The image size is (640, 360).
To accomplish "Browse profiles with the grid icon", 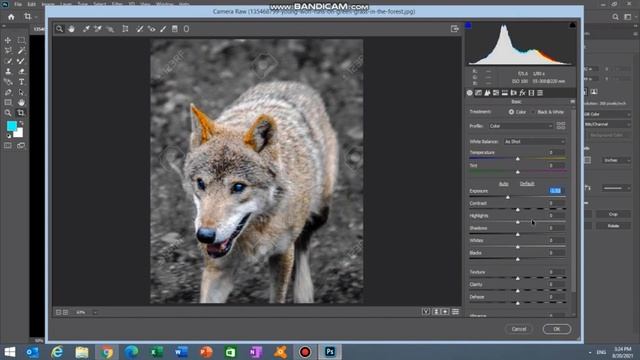I will pos(561,126).
